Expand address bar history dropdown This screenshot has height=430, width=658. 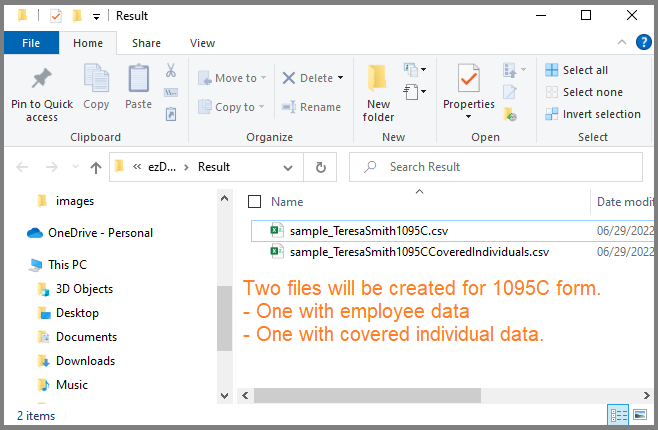coord(288,168)
